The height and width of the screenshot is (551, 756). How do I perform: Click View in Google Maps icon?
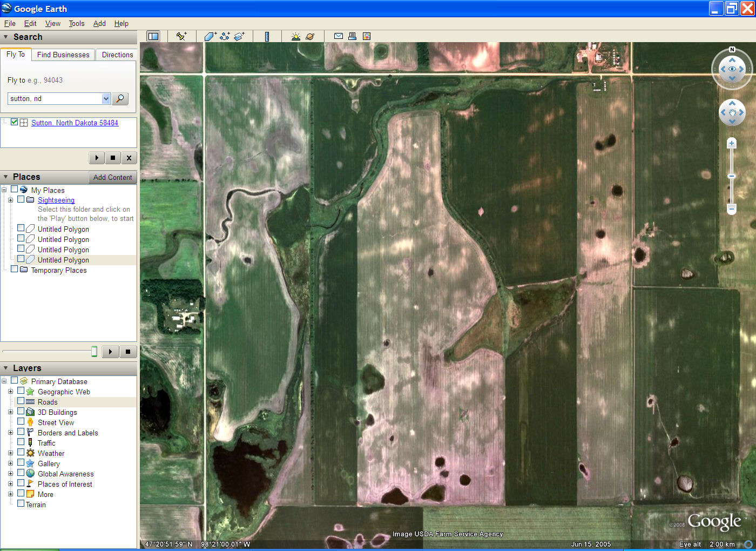coord(367,36)
